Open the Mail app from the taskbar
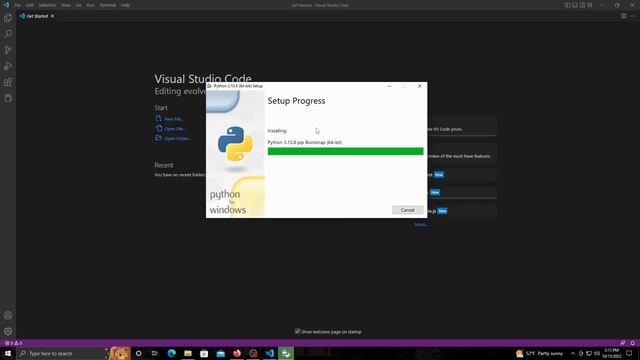 click(x=220, y=353)
